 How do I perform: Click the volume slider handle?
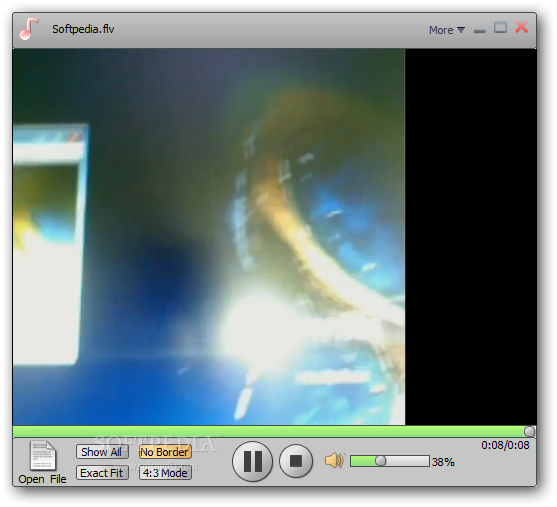380,461
